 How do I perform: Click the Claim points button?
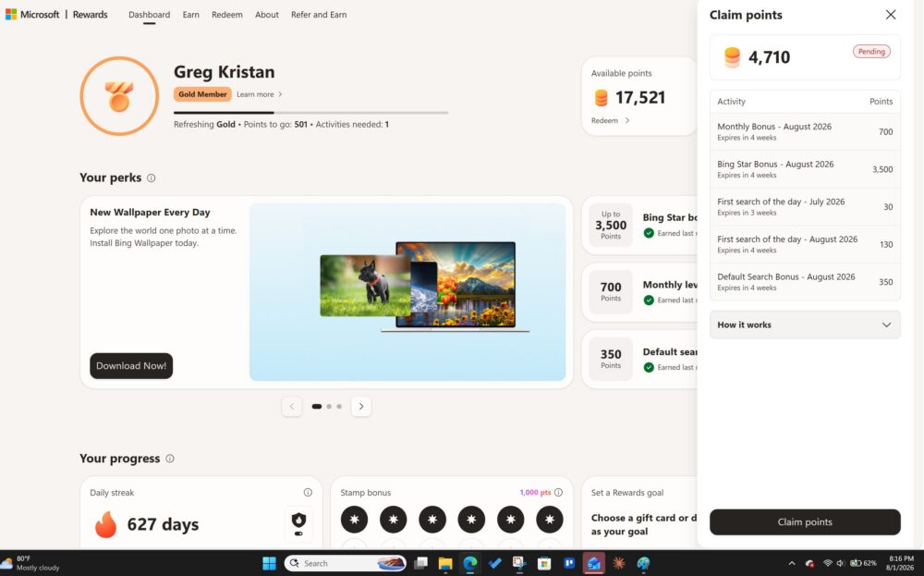click(805, 521)
